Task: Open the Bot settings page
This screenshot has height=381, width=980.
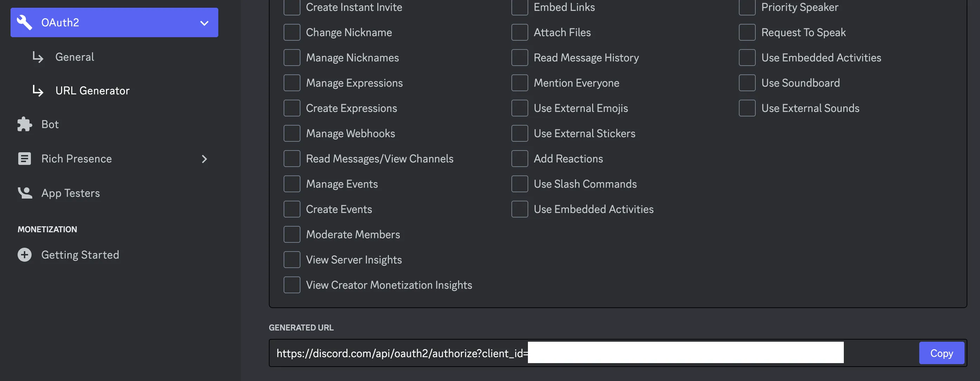Action: pyautogui.click(x=50, y=124)
